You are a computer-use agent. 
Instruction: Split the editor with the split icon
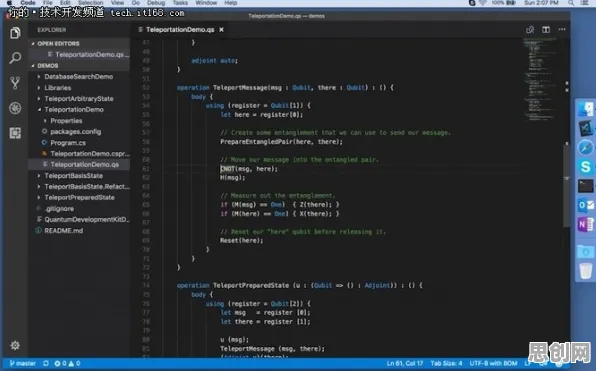pos(546,30)
